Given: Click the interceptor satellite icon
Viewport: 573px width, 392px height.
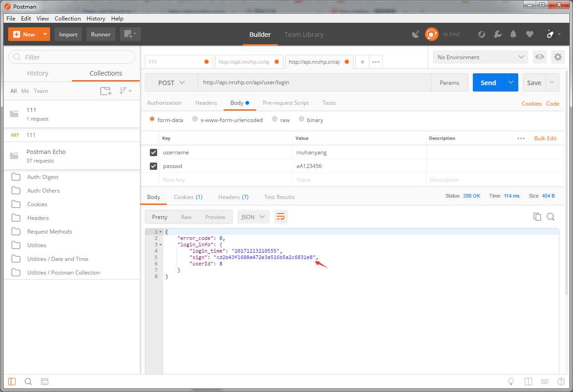Looking at the screenshot, I should [415, 34].
